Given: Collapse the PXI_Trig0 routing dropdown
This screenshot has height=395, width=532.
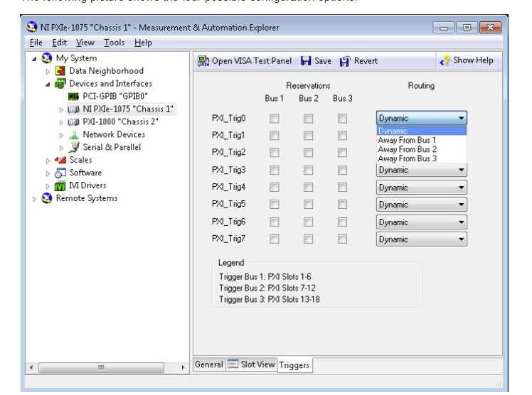Looking at the screenshot, I should point(421,118).
